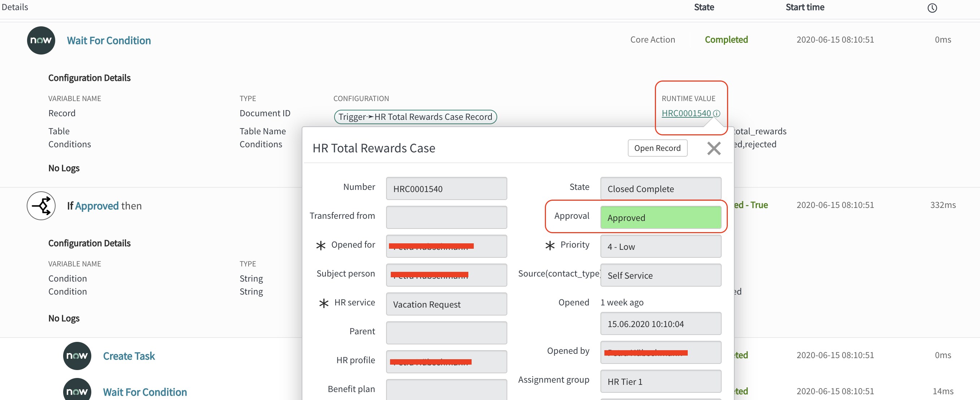This screenshot has width=980, height=400.
Task: Open the HRC0001540 runtime value link
Action: tap(686, 113)
